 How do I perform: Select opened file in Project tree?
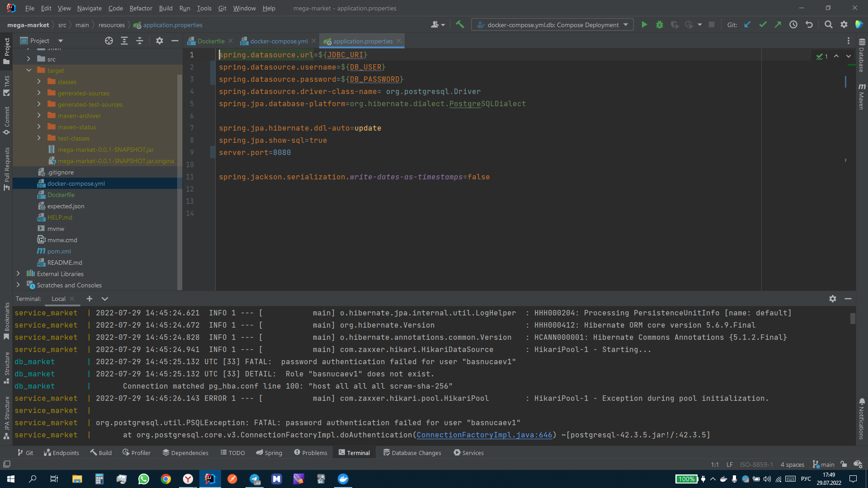pos(109,41)
